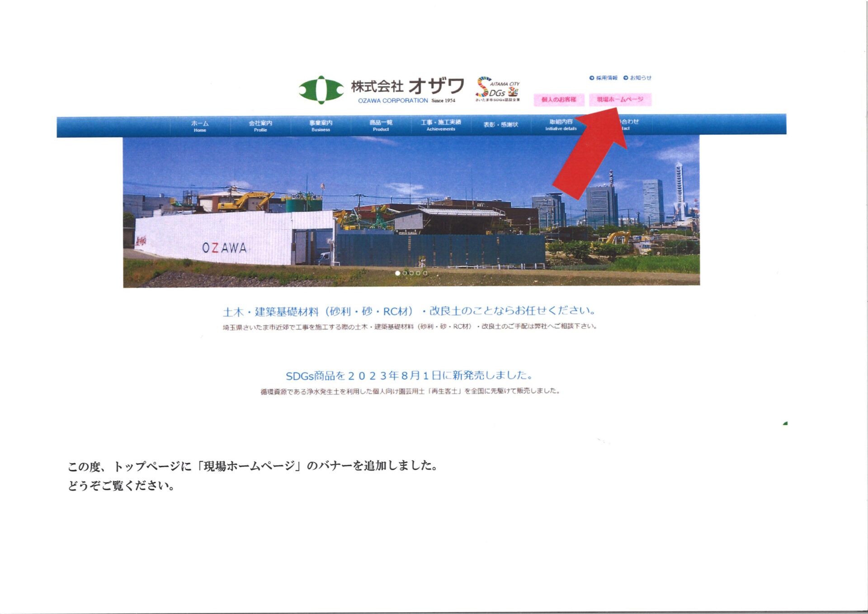Select the last slideshow indicator dot
This screenshot has width=868, height=614.
[x=425, y=273]
